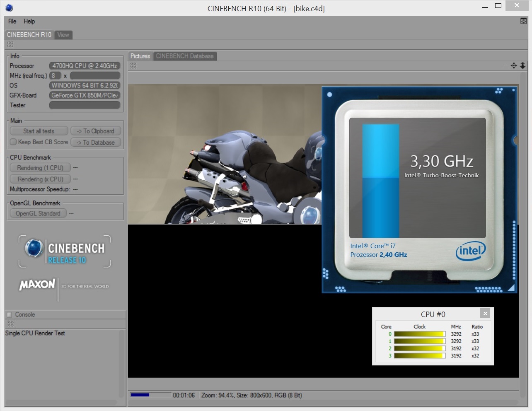Click the Prozessor 2,40 GHz label
Screen dimensions: 532x411
point(379,254)
